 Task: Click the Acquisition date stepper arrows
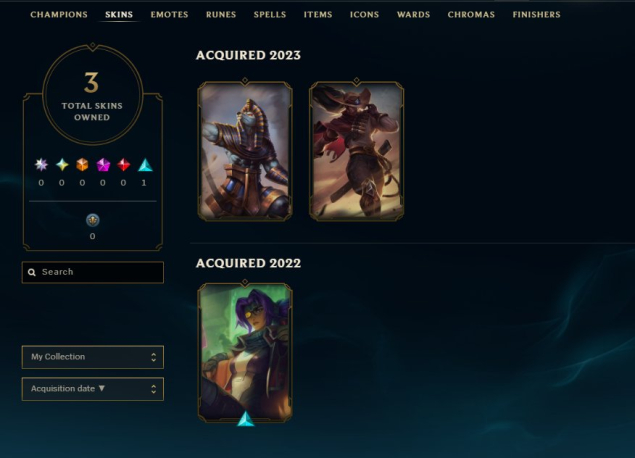pos(153,389)
